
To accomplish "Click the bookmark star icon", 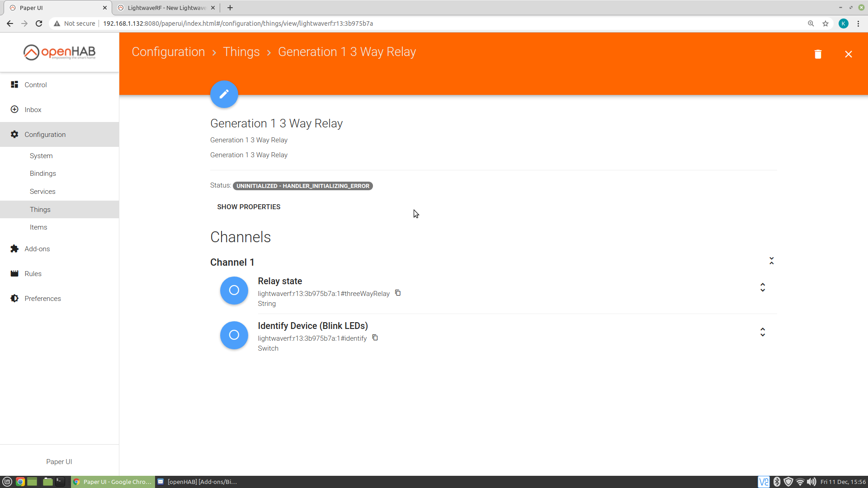I will [x=826, y=23].
